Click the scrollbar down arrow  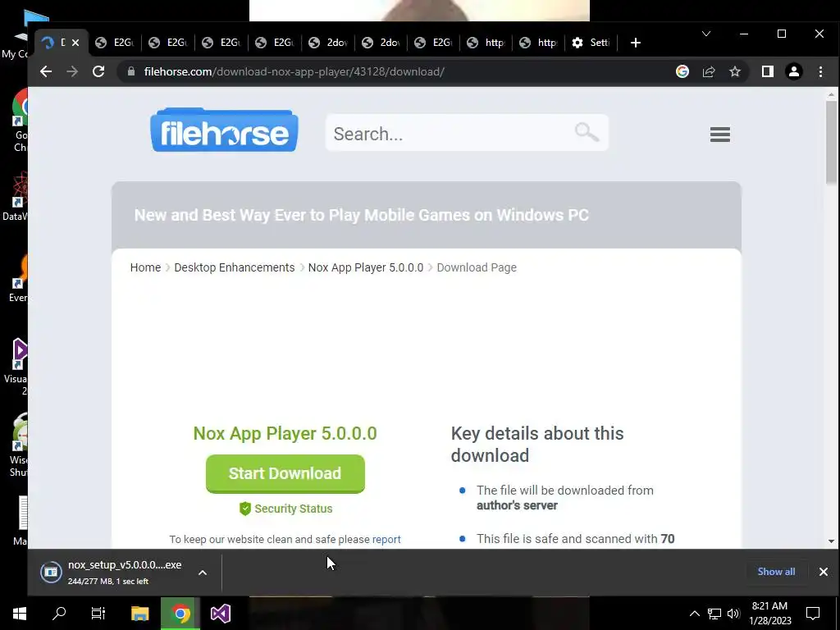click(831, 541)
